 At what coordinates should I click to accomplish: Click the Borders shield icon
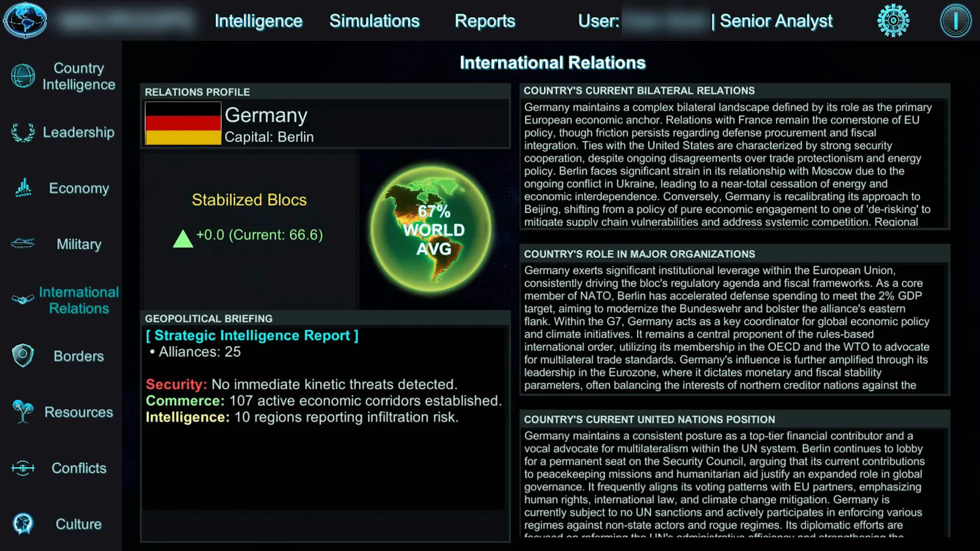(x=23, y=356)
